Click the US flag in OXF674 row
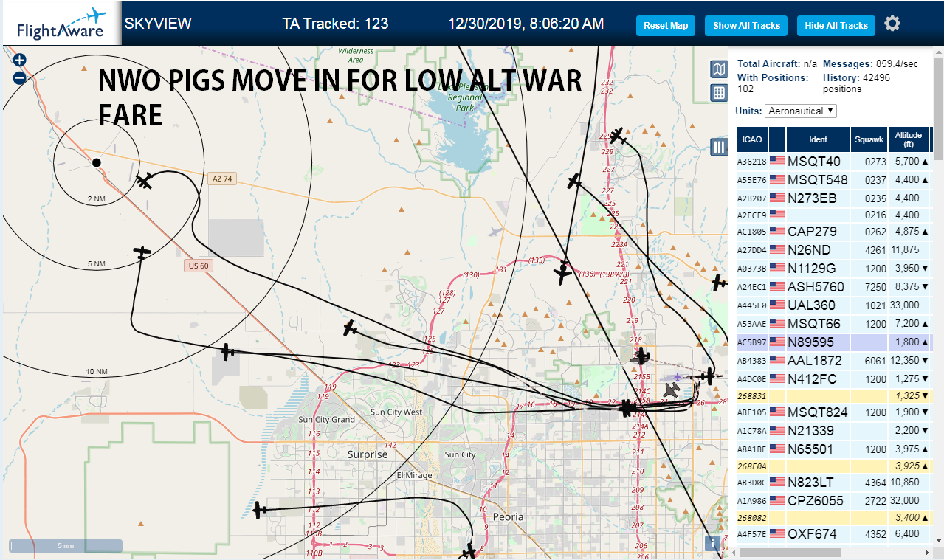The width and height of the screenshot is (944, 560). point(777,533)
